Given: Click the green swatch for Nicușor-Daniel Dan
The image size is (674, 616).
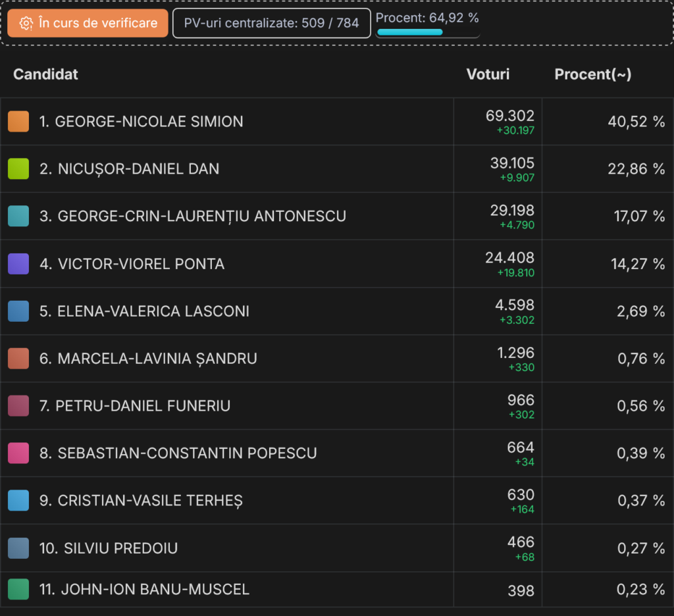Looking at the screenshot, I should [18, 168].
